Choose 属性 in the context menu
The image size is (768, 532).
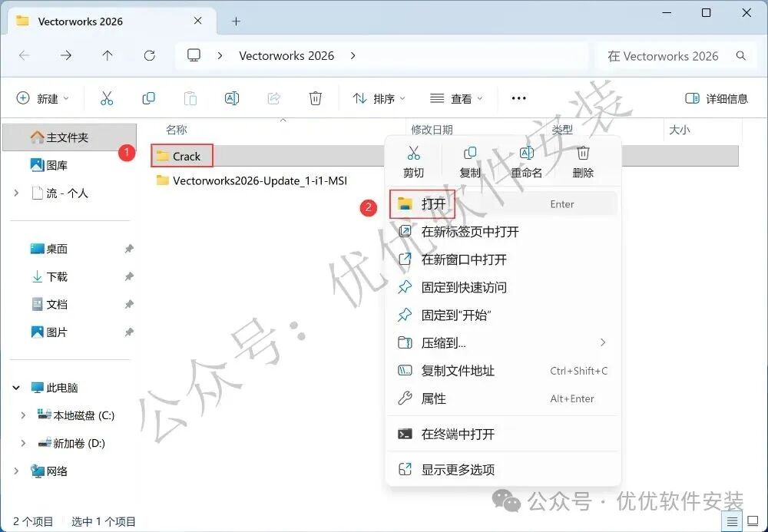504,398
